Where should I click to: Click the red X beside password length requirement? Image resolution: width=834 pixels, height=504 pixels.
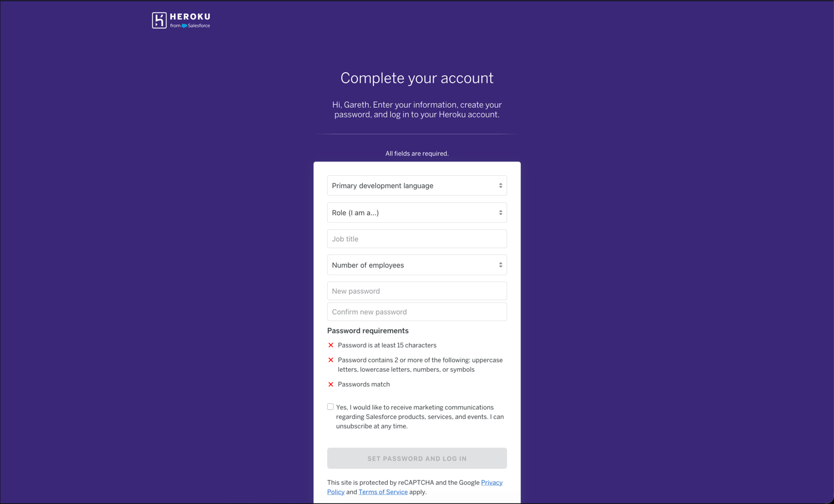(x=331, y=345)
